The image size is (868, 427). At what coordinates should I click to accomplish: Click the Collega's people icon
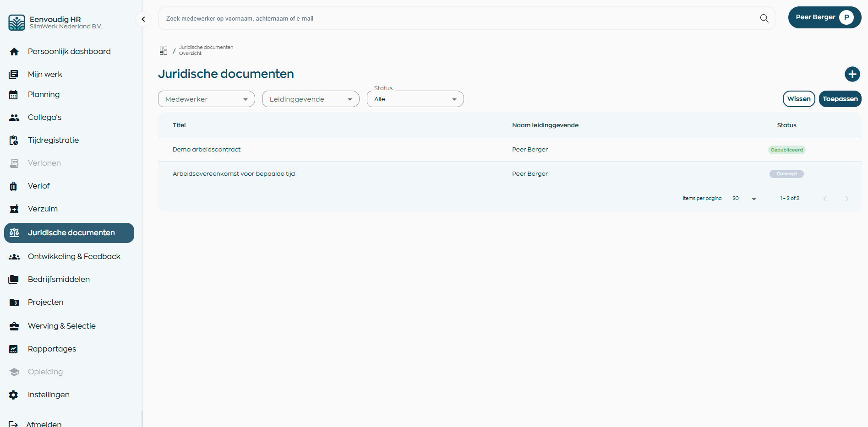point(14,117)
